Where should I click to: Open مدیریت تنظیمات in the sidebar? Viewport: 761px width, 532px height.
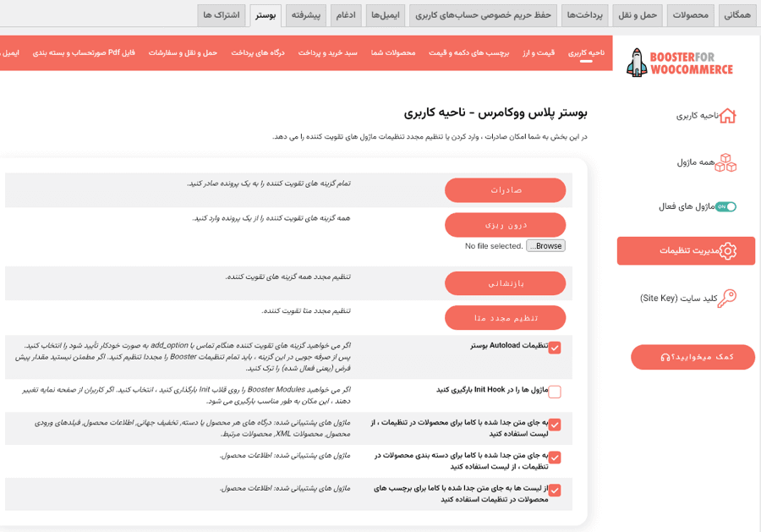[687, 251]
